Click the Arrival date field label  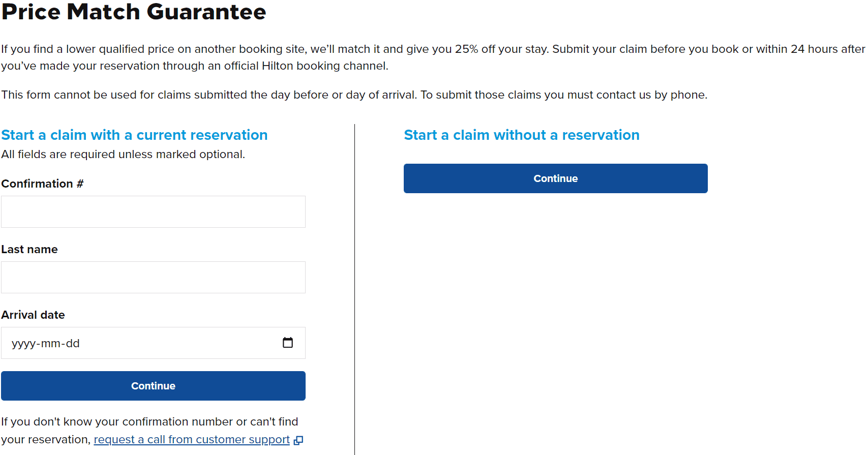(33, 315)
